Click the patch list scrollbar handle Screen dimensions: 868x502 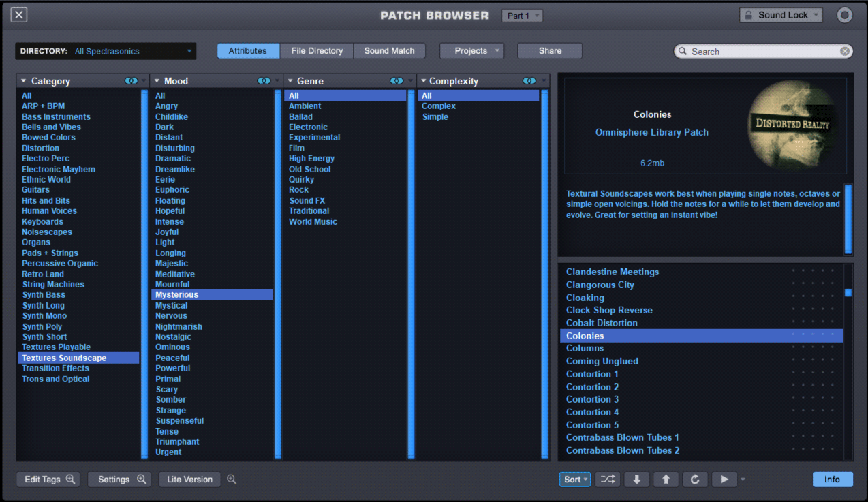tap(848, 293)
